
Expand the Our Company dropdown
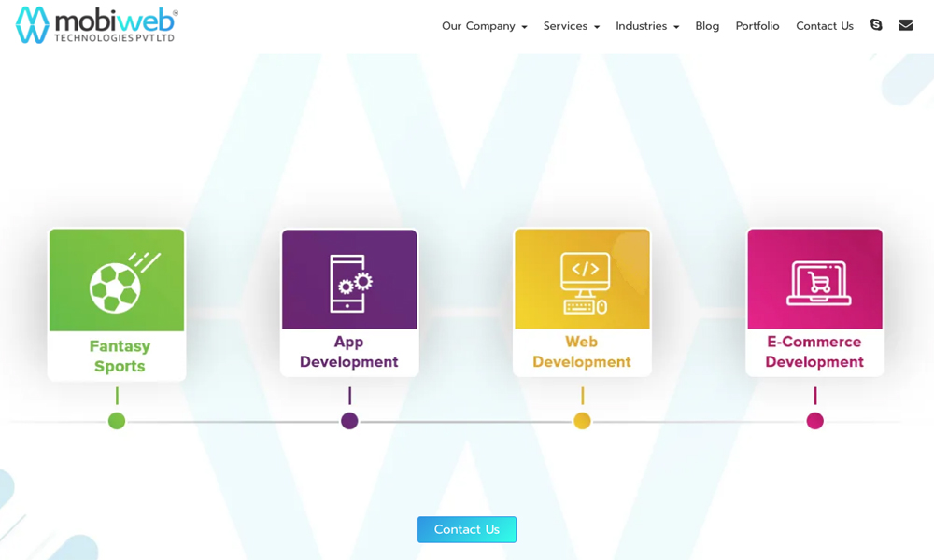tap(484, 26)
